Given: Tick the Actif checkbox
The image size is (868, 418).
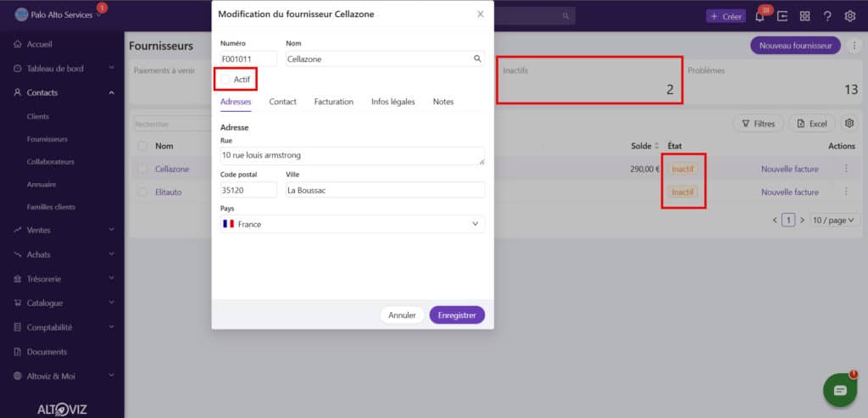Looking at the screenshot, I should coord(225,79).
